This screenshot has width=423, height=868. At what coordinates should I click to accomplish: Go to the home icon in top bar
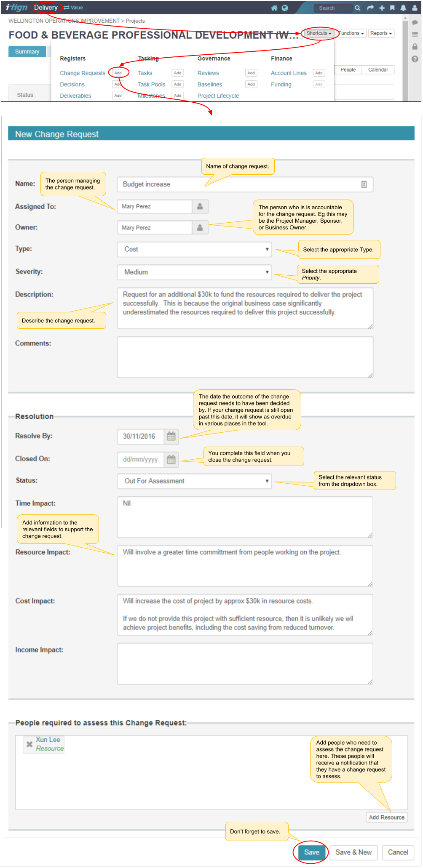point(274,8)
